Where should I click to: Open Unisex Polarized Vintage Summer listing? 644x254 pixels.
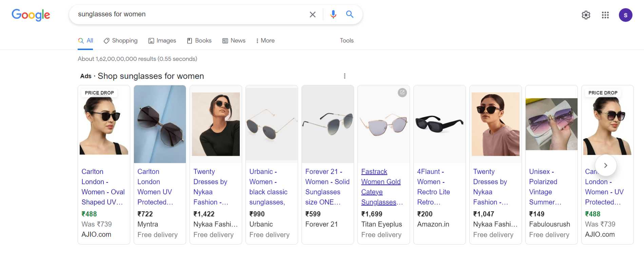545,187
